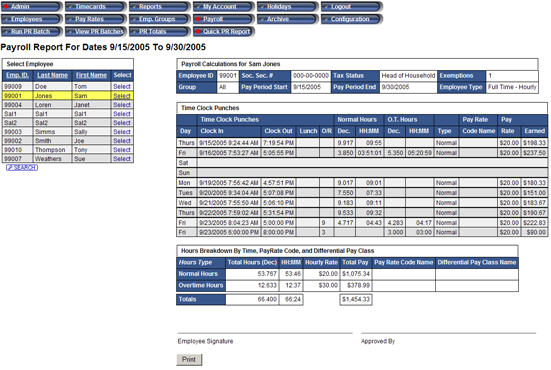The height and width of the screenshot is (370, 551).
Task: Select employee Sam Jones
Action: pos(122,96)
